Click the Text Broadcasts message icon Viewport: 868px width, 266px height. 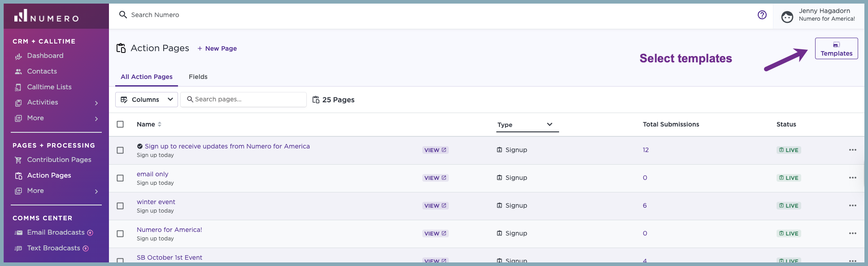(x=18, y=249)
